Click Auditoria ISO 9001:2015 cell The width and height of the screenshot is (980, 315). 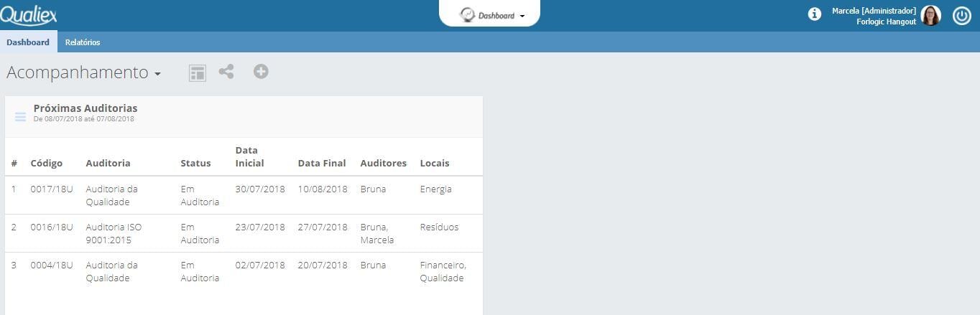click(114, 233)
